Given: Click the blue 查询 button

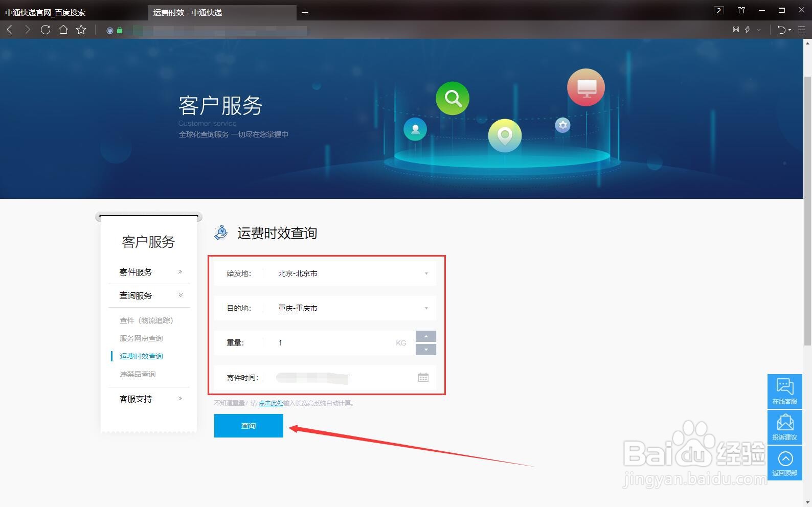Looking at the screenshot, I should click(x=249, y=426).
